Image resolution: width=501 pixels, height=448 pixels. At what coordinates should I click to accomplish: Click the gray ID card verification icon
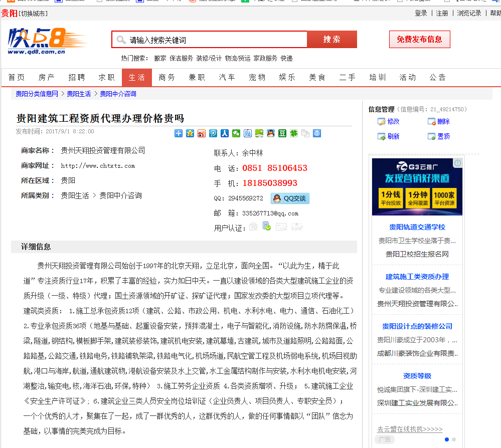point(297,227)
